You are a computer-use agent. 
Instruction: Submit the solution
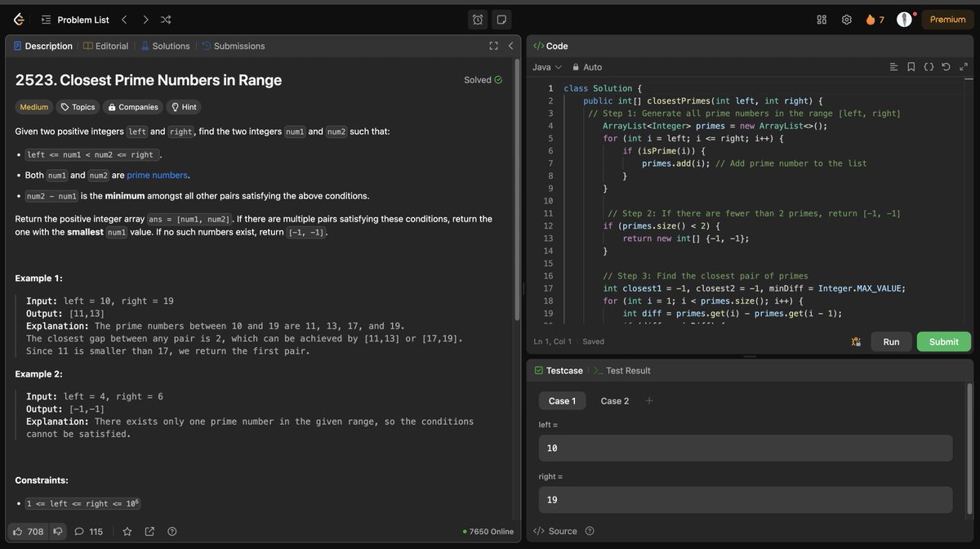943,341
